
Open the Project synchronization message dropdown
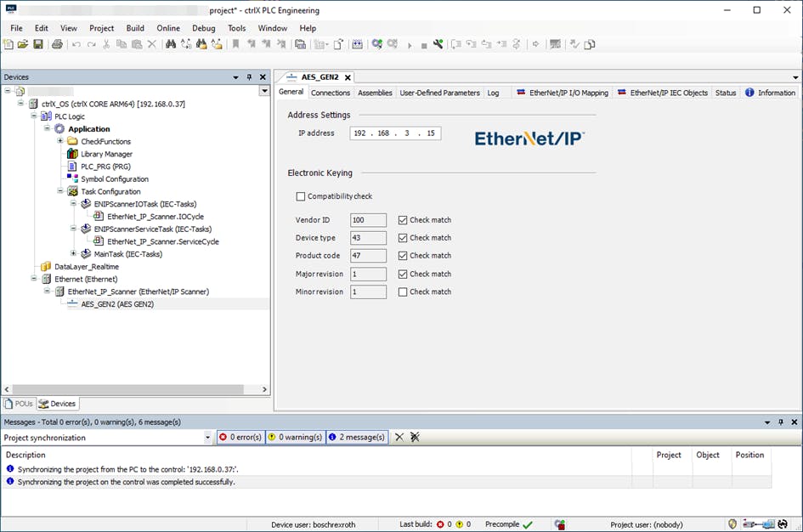coord(208,438)
